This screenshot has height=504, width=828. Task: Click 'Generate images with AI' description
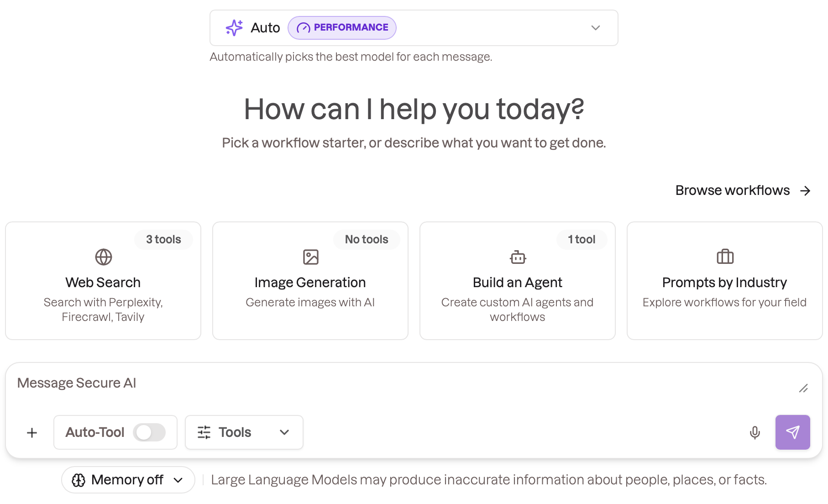pos(310,302)
